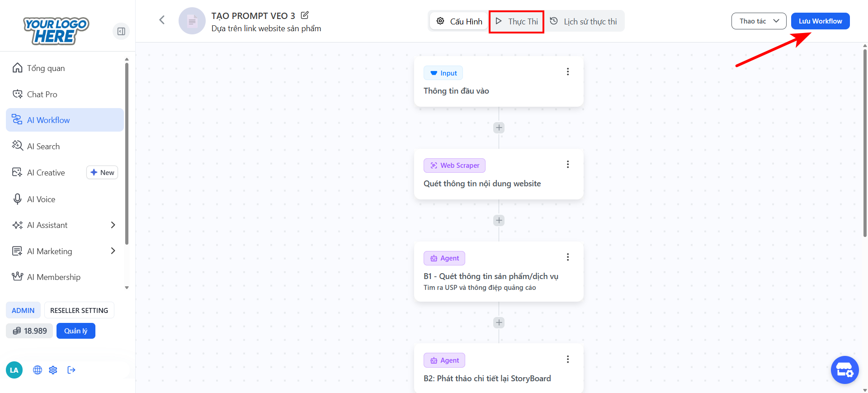
Task: Click the Lưu Workflow button
Action: tap(820, 21)
